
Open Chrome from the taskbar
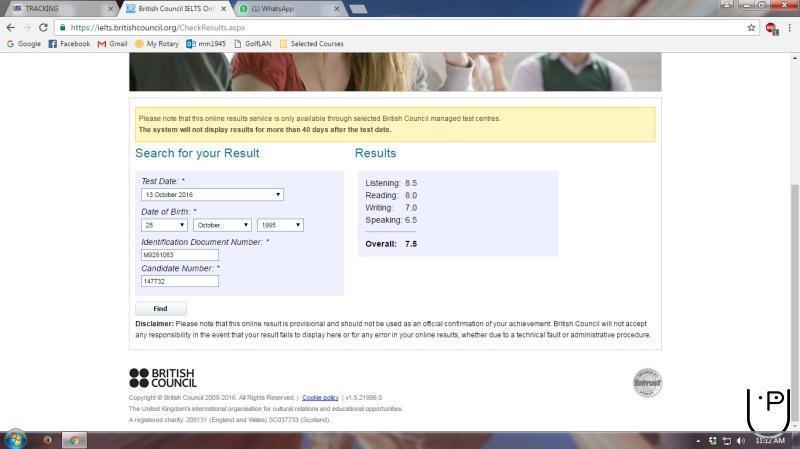click(x=74, y=440)
